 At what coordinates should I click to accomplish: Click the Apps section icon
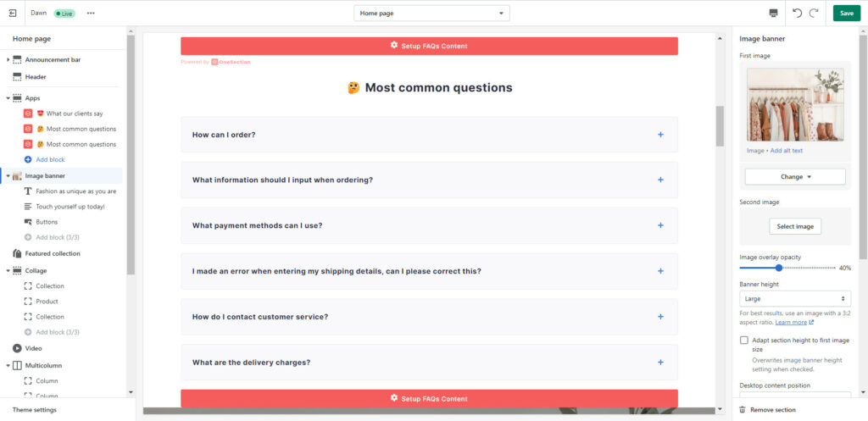17,98
